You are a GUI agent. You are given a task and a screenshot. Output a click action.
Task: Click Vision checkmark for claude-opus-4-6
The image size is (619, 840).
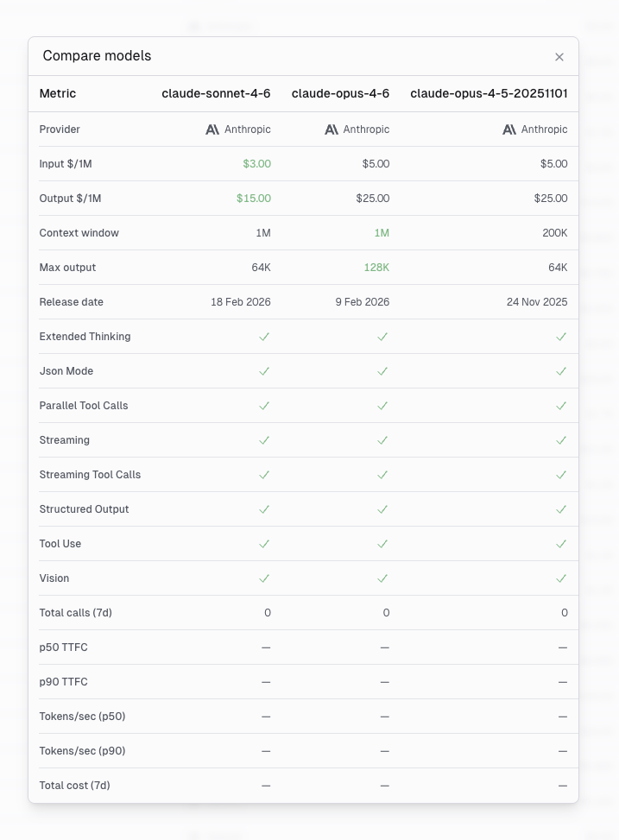[382, 578]
